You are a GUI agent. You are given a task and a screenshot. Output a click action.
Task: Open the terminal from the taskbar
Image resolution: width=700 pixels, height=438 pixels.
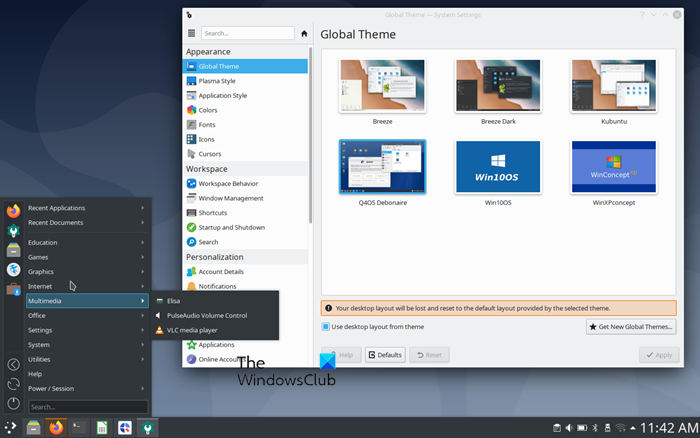79,428
